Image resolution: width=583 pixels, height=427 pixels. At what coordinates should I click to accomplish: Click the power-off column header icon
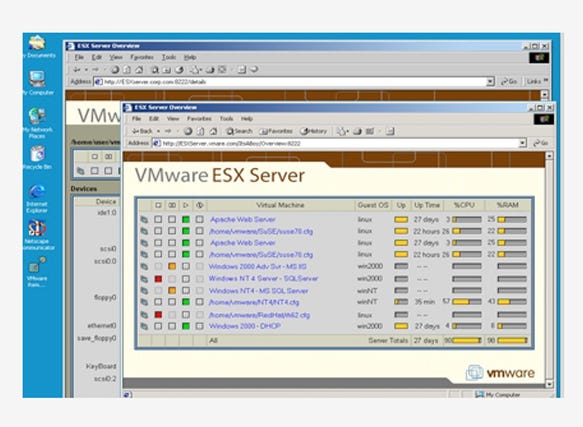(x=158, y=205)
